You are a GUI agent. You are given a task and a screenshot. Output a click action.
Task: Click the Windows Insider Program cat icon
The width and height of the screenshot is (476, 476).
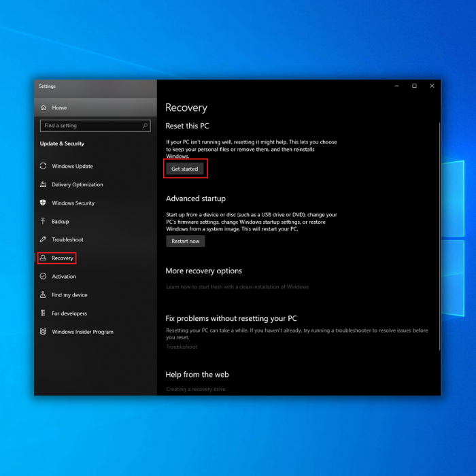(43, 332)
